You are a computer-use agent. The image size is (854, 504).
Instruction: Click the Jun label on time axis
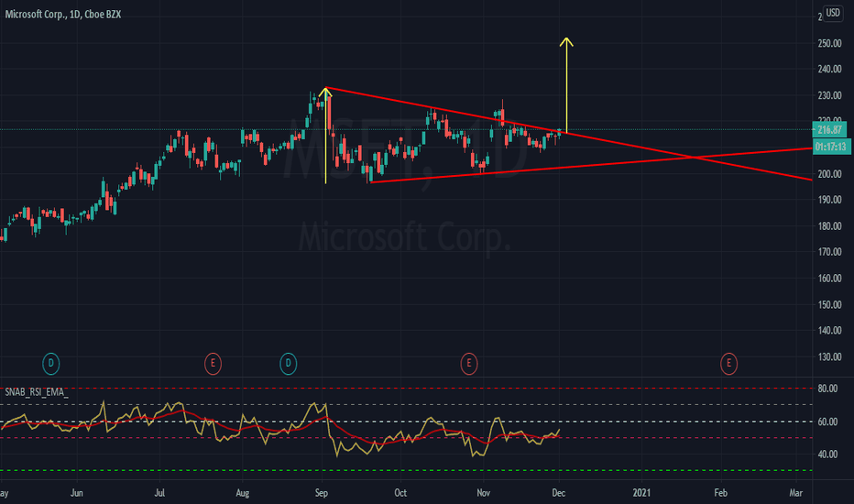[77, 493]
